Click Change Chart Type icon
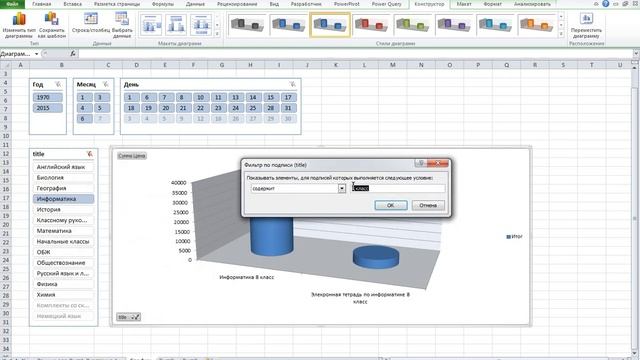This screenshot has width=640, height=360. [x=18, y=19]
